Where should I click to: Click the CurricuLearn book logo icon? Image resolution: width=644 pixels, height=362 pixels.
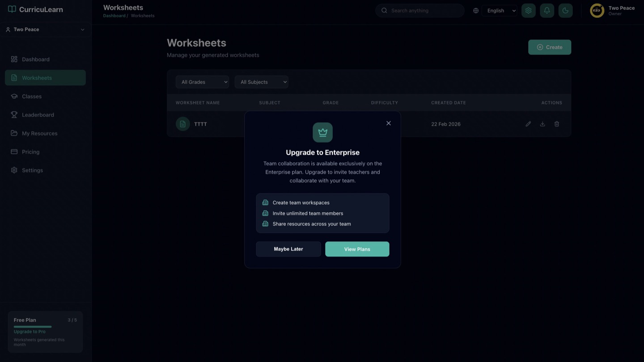coord(12,9)
